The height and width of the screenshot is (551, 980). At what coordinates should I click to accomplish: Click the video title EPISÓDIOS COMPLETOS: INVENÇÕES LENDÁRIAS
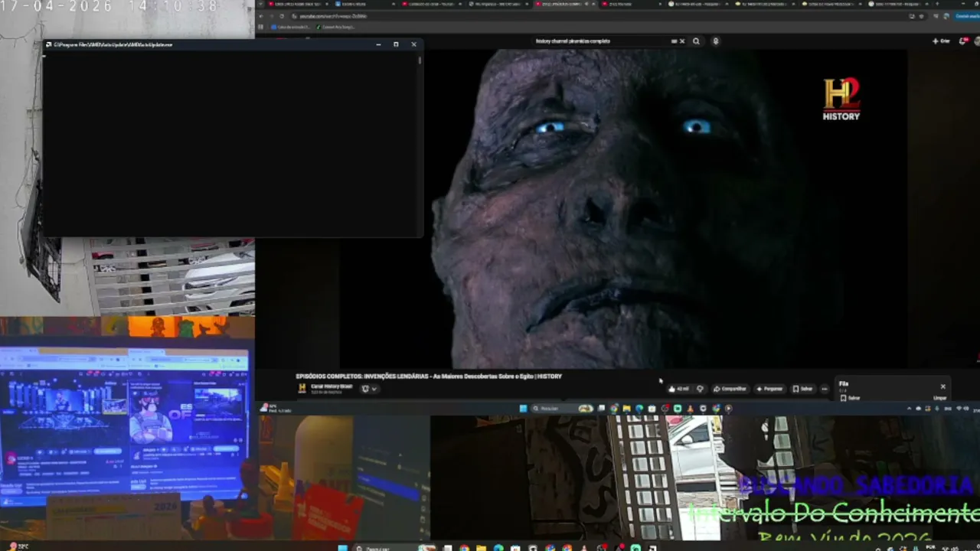(429, 377)
